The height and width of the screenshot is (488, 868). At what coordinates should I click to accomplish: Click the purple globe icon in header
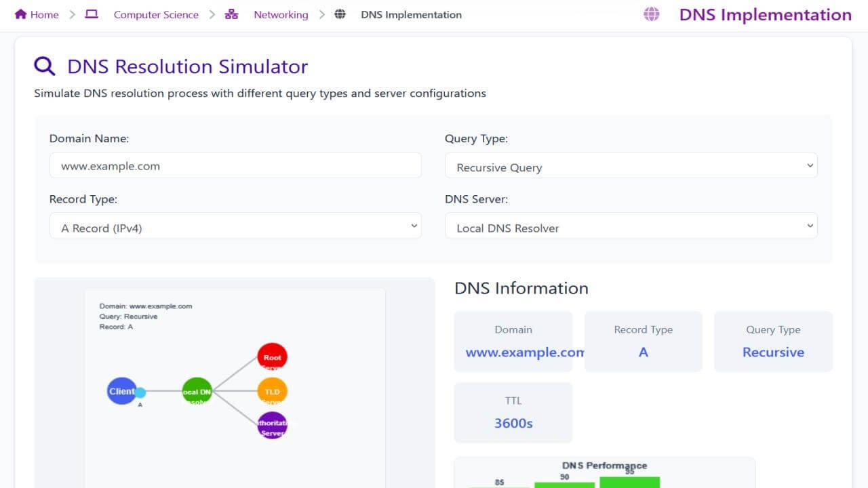pos(652,14)
